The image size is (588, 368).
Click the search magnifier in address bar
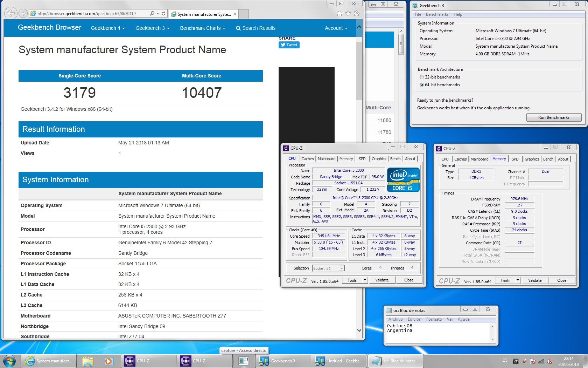pyautogui.click(x=152, y=13)
